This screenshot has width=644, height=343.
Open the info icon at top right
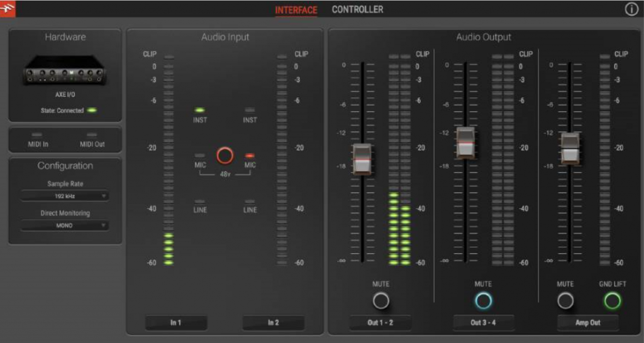tap(631, 9)
